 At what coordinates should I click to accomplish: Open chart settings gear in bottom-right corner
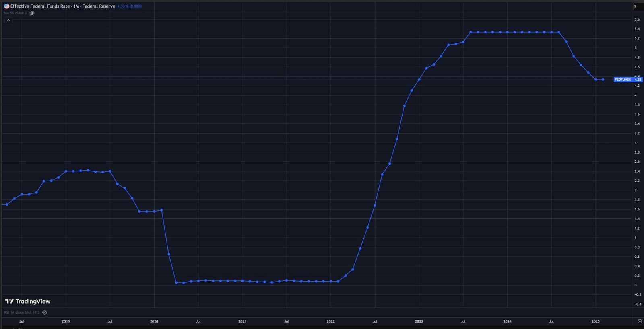pyautogui.click(x=640, y=321)
